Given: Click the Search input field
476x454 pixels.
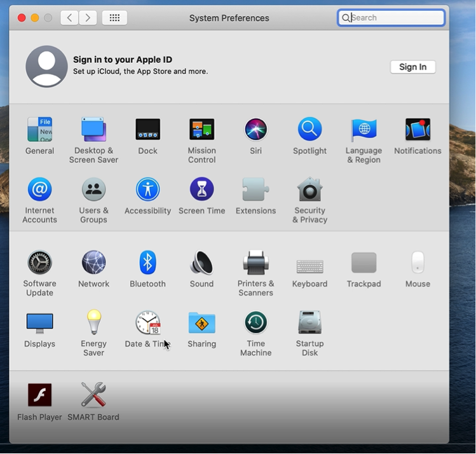Looking at the screenshot, I should 395,18.
